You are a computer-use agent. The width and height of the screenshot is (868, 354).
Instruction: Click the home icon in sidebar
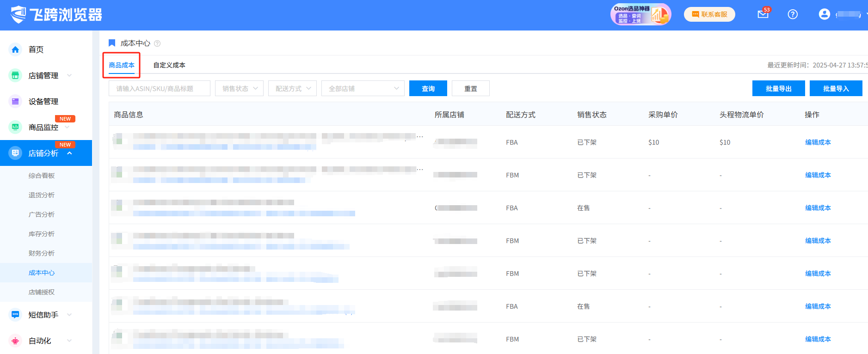point(15,49)
